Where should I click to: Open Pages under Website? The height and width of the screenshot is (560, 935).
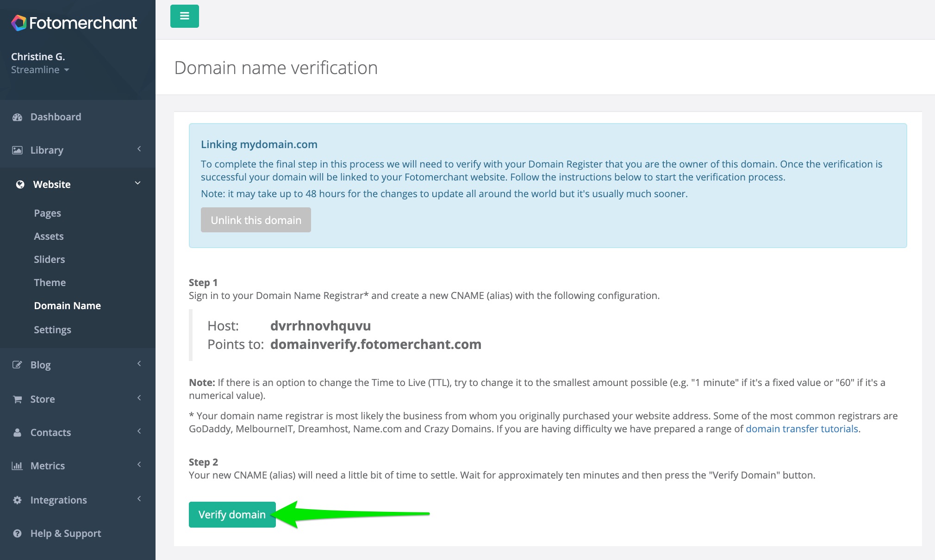click(x=47, y=213)
